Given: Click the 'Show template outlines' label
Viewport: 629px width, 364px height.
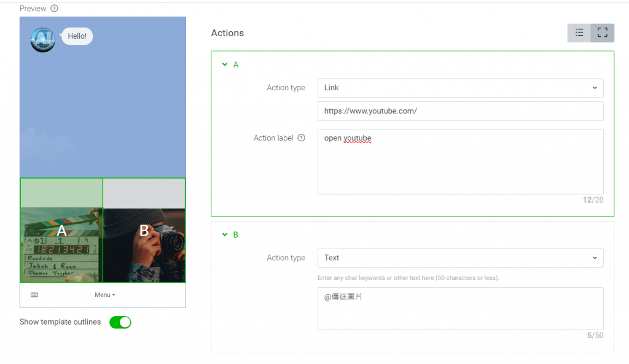Looking at the screenshot, I should point(60,322).
